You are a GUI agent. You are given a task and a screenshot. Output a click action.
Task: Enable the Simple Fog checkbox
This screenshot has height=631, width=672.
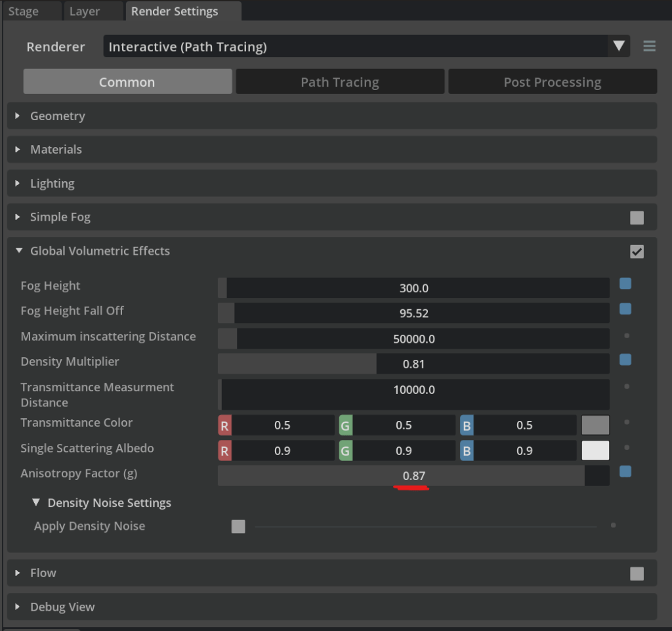pyautogui.click(x=637, y=218)
